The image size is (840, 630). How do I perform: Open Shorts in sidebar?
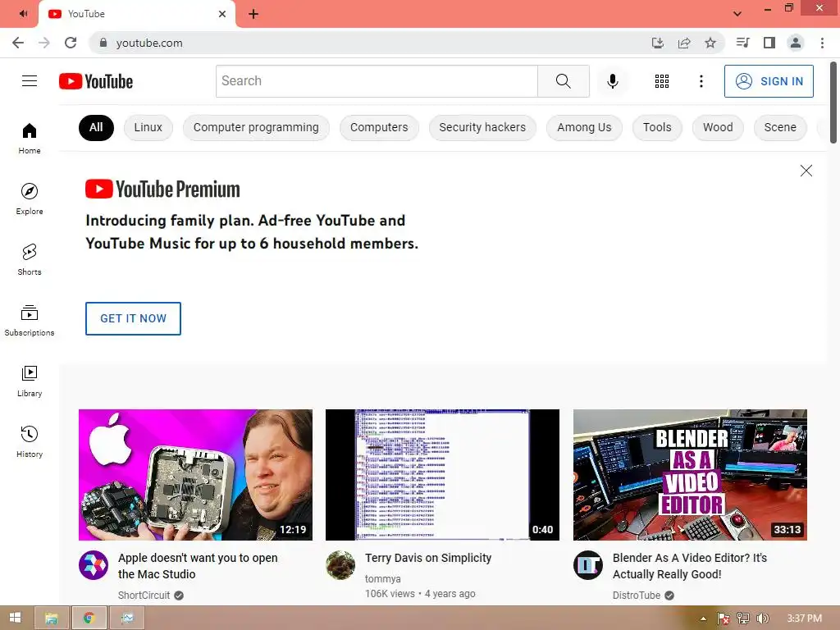[x=30, y=259]
